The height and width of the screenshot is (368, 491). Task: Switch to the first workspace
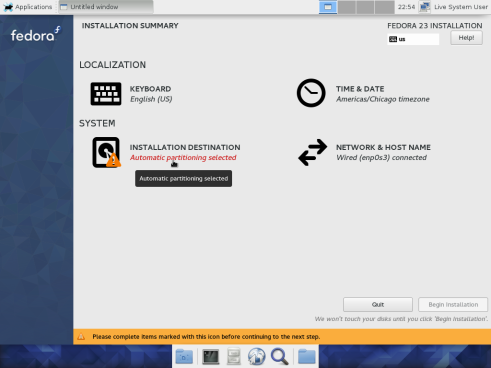(x=328, y=7)
